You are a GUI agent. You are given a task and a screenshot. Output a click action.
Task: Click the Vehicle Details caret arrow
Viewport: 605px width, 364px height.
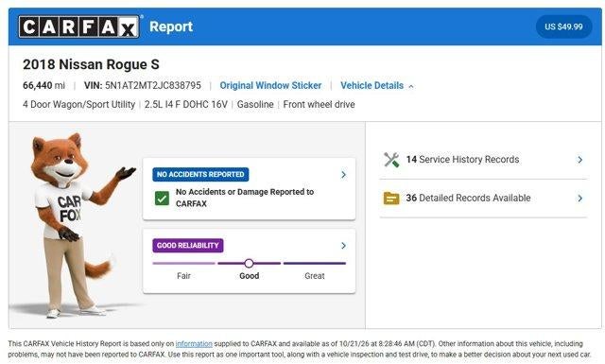click(411, 86)
